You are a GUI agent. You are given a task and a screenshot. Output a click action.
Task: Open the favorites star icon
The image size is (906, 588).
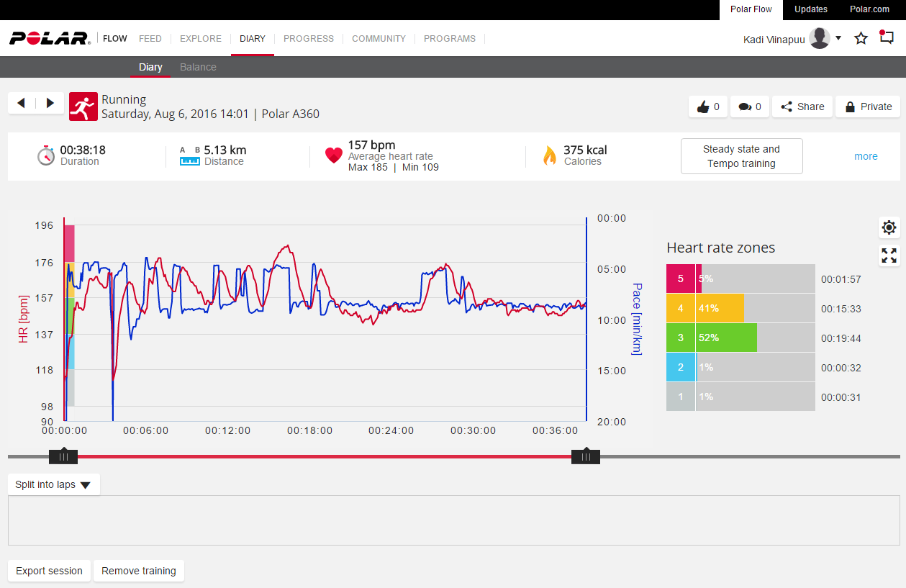[x=861, y=38]
